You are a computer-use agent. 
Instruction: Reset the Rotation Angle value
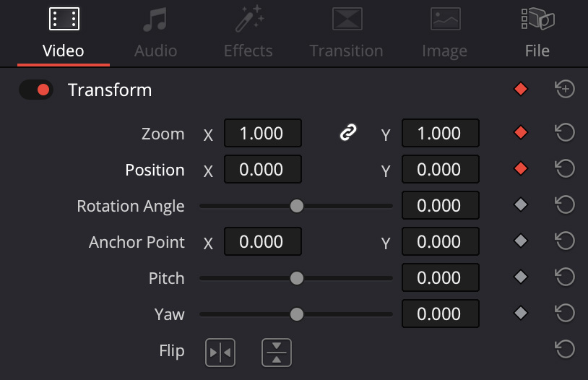[565, 205]
